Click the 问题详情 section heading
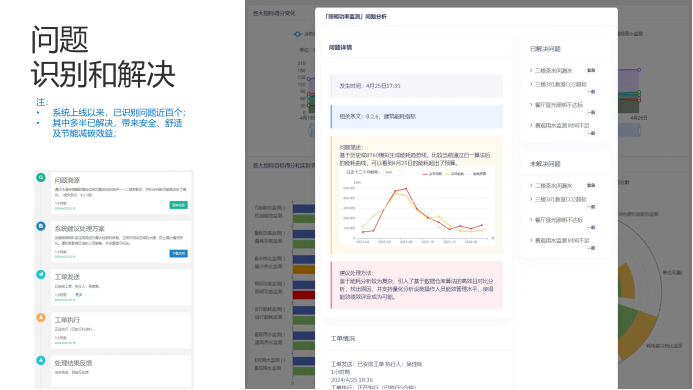This screenshot has height=390, width=693. [x=340, y=47]
